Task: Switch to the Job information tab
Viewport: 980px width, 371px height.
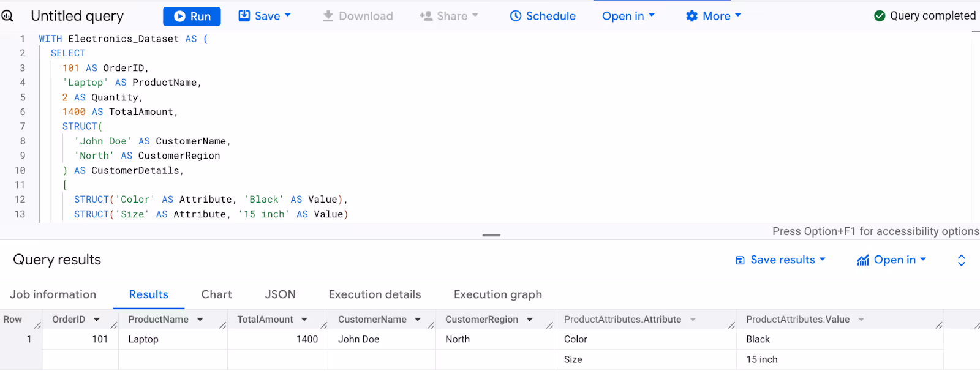Action: coord(53,294)
